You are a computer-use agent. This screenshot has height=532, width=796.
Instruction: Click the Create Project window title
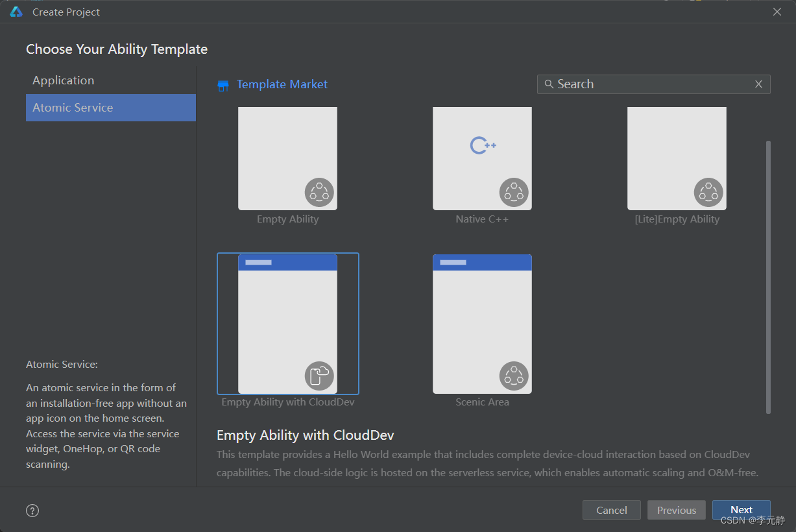coord(66,12)
